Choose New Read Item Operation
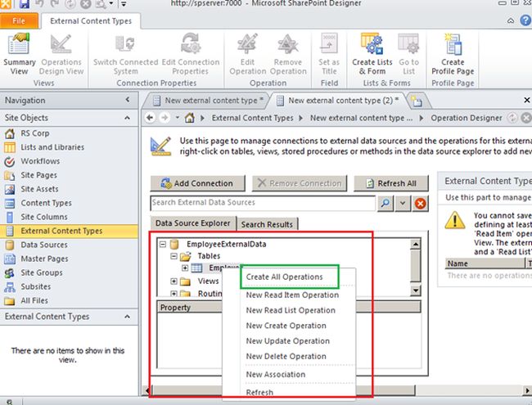This screenshot has width=532, height=405. pos(292,295)
